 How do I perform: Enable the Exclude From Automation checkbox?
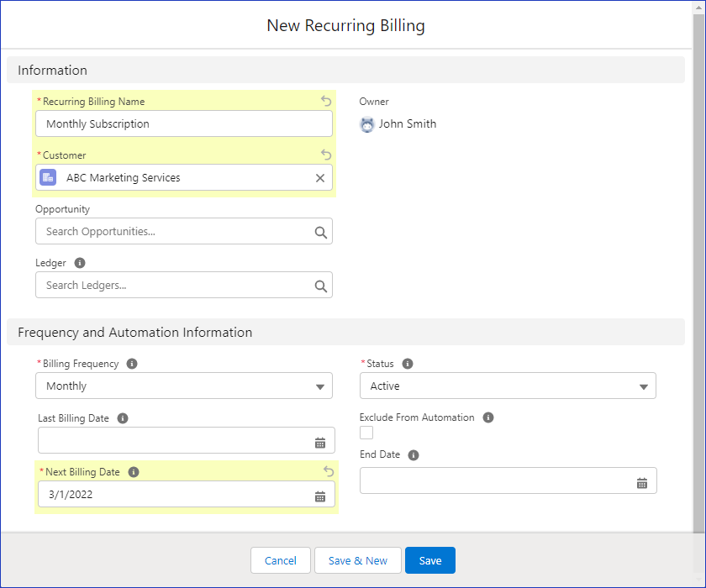[366, 433]
